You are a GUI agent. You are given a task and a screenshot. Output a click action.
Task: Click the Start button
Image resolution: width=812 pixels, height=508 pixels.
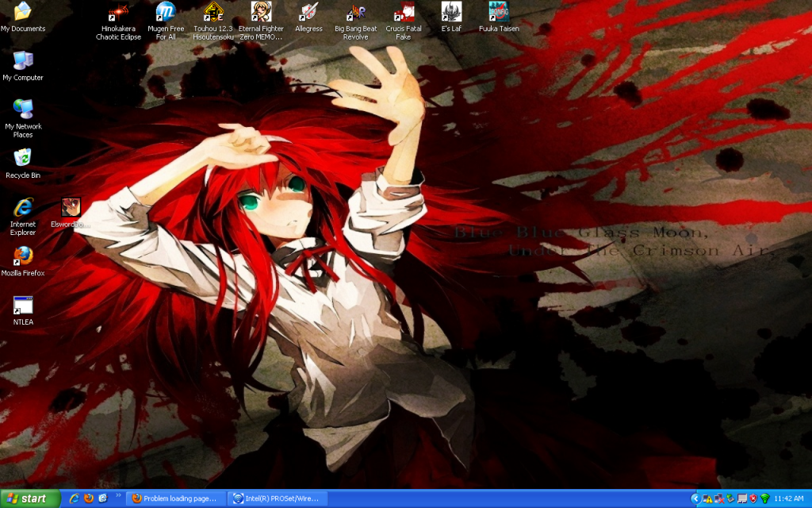coord(30,498)
